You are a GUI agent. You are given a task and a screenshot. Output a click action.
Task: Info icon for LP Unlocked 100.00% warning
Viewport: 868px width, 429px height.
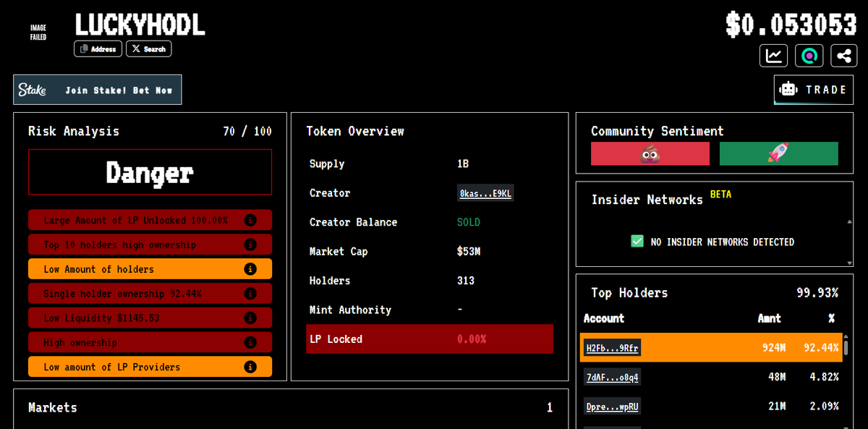250,220
